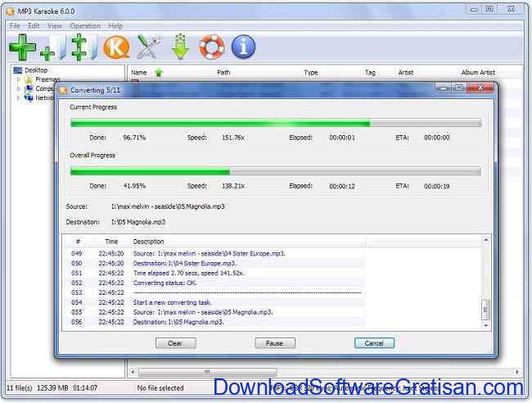Click the Add folder tree icon
The image size is (532, 403).
pos(85,48)
